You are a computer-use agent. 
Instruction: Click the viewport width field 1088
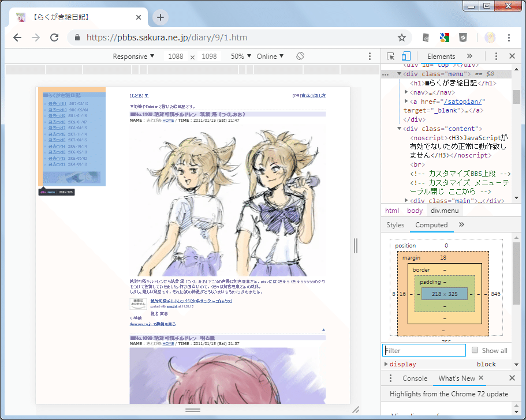(176, 57)
